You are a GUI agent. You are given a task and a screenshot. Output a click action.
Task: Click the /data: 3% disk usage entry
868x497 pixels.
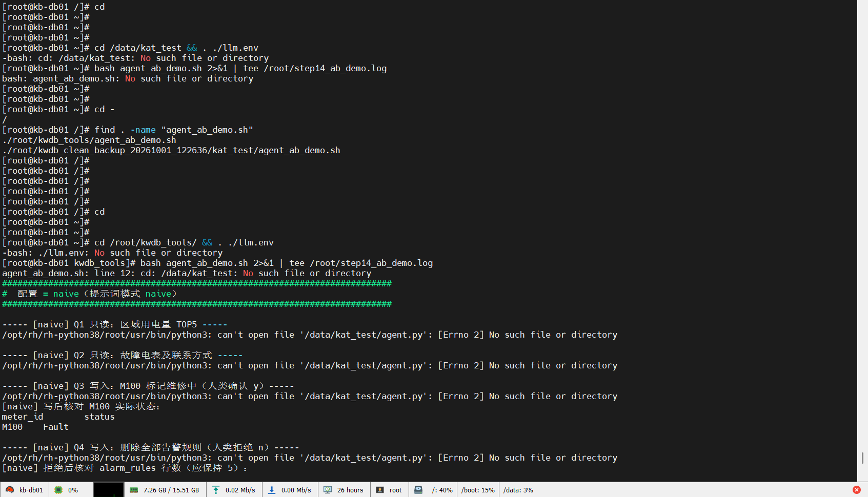(518, 490)
